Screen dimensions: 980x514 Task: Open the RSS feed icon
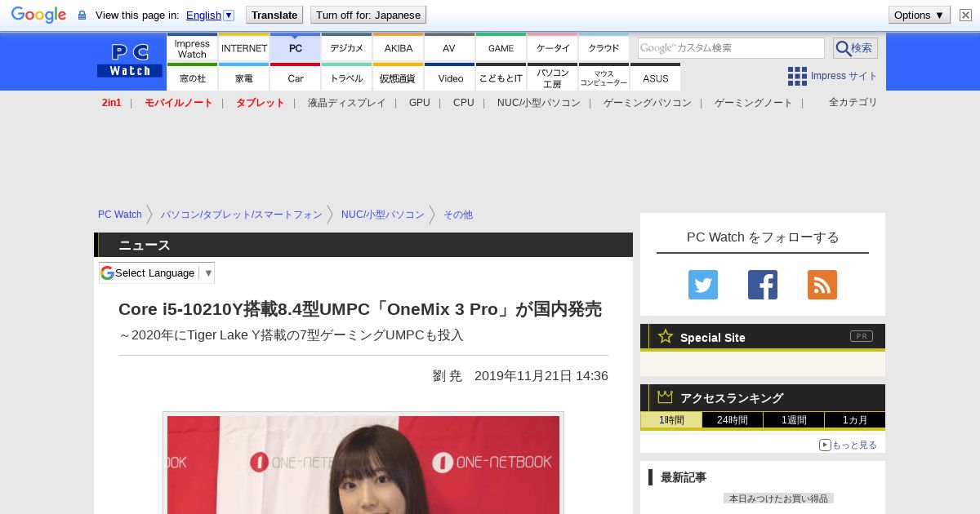(x=822, y=285)
